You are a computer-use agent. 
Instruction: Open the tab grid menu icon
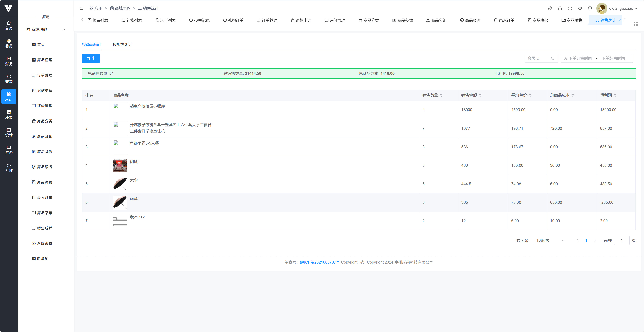click(x=635, y=24)
